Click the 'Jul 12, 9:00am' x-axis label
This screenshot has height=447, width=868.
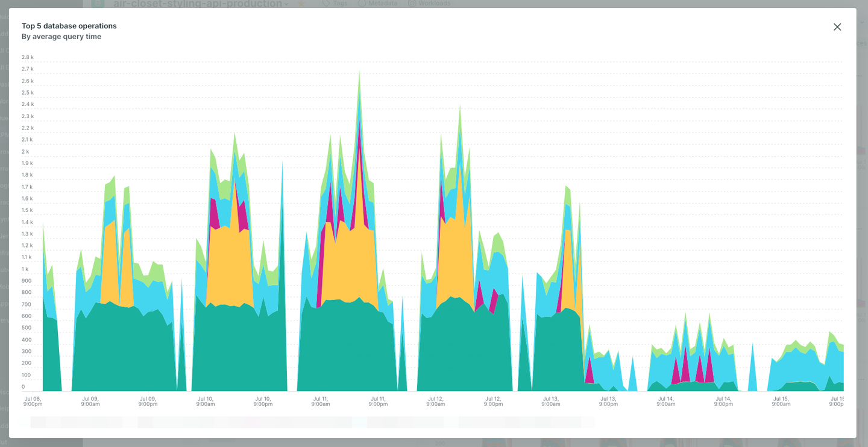[x=436, y=401]
